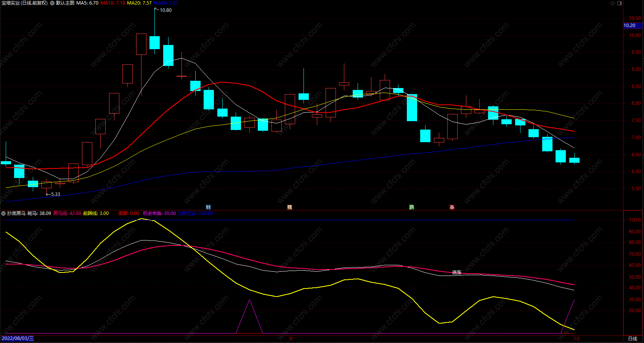Click the MA5: 6.70 label
The image size is (644, 343).
tap(87, 3)
